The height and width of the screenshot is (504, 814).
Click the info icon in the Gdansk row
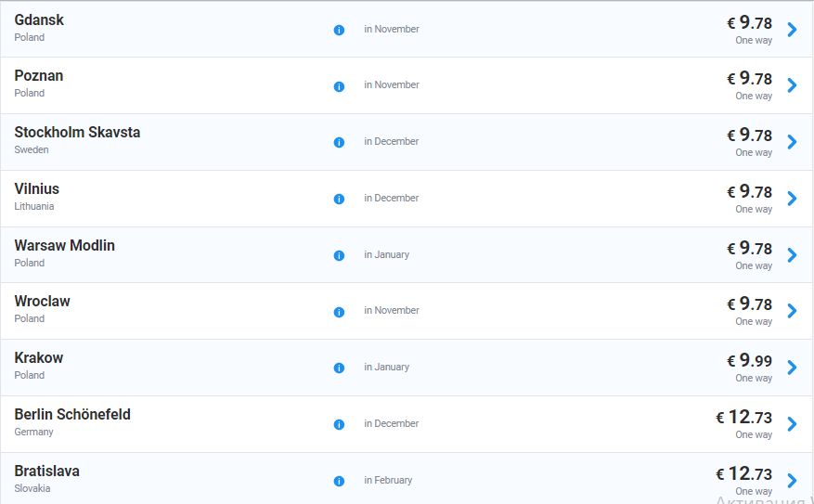tap(339, 30)
